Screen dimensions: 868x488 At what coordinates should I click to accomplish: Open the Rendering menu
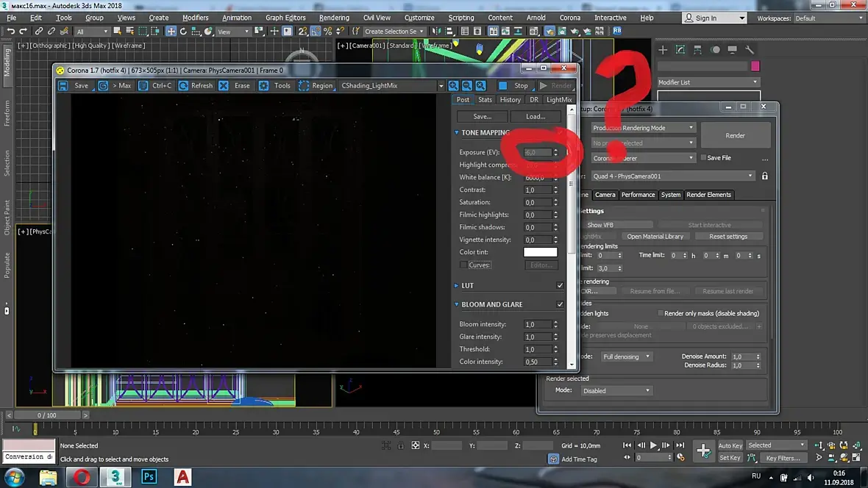pyautogui.click(x=334, y=18)
